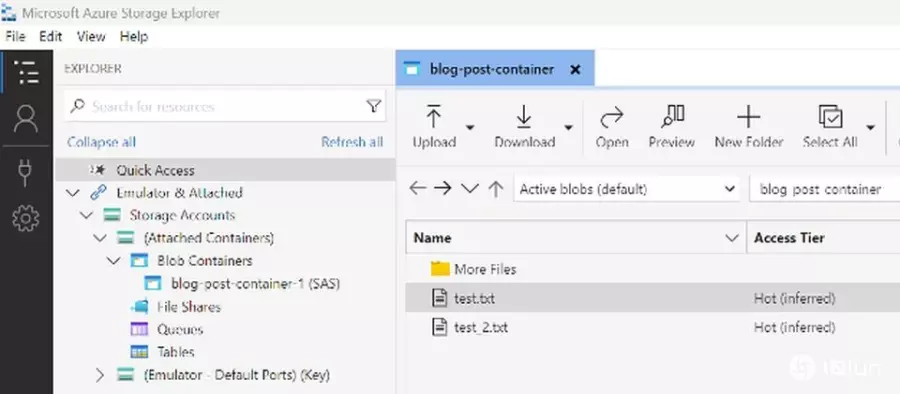Open the View menu
The image size is (900, 394).
coord(91,37)
